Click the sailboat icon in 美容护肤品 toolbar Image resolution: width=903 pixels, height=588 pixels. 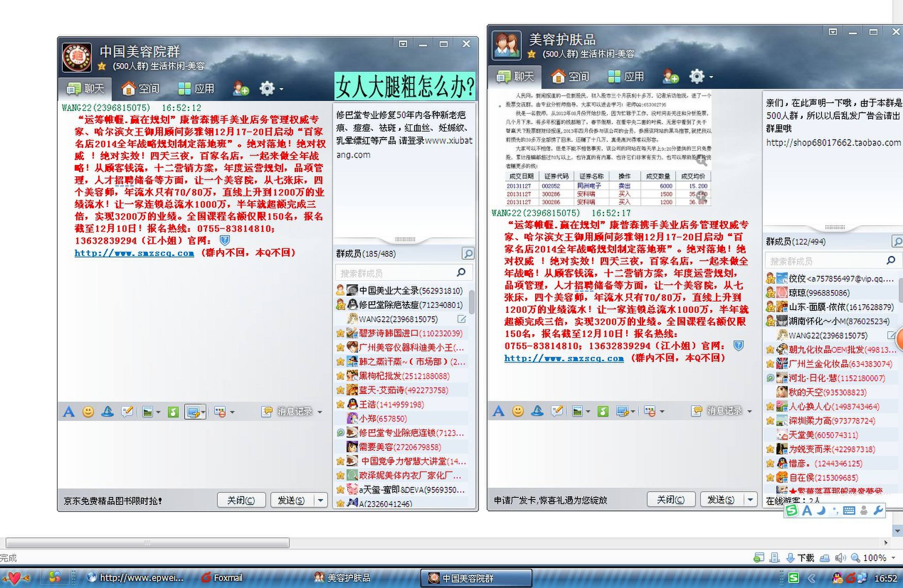(537, 411)
